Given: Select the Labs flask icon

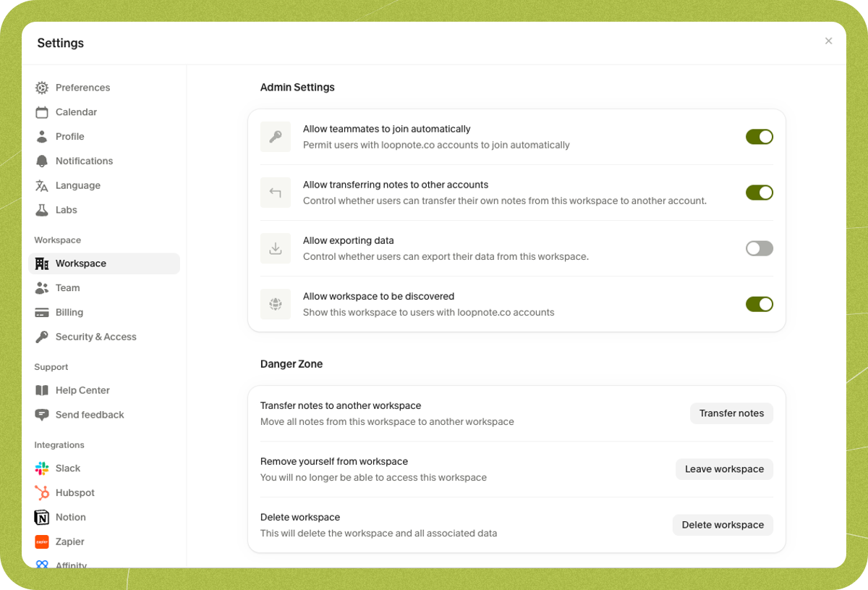Looking at the screenshot, I should click(x=41, y=209).
